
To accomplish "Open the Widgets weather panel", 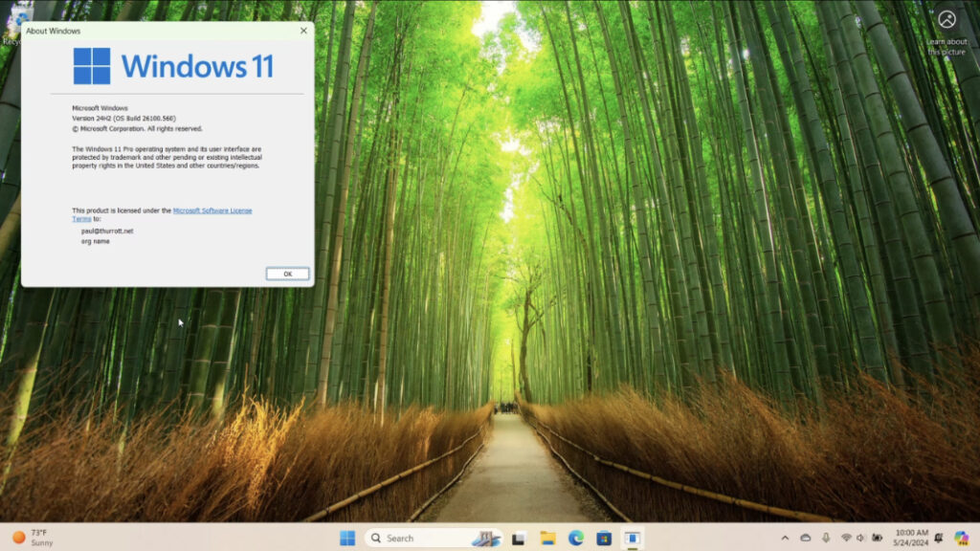I will (31, 538).
